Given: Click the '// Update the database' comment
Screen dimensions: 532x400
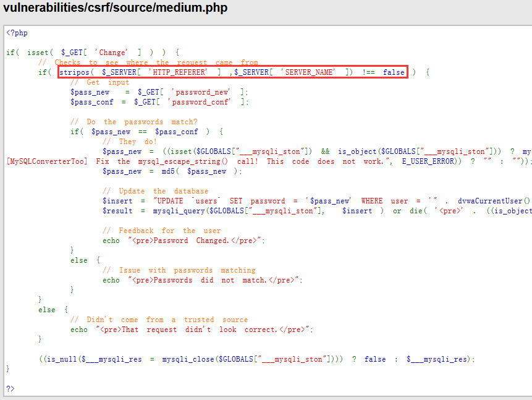Looking at the screenshot, I should (155, 191).
